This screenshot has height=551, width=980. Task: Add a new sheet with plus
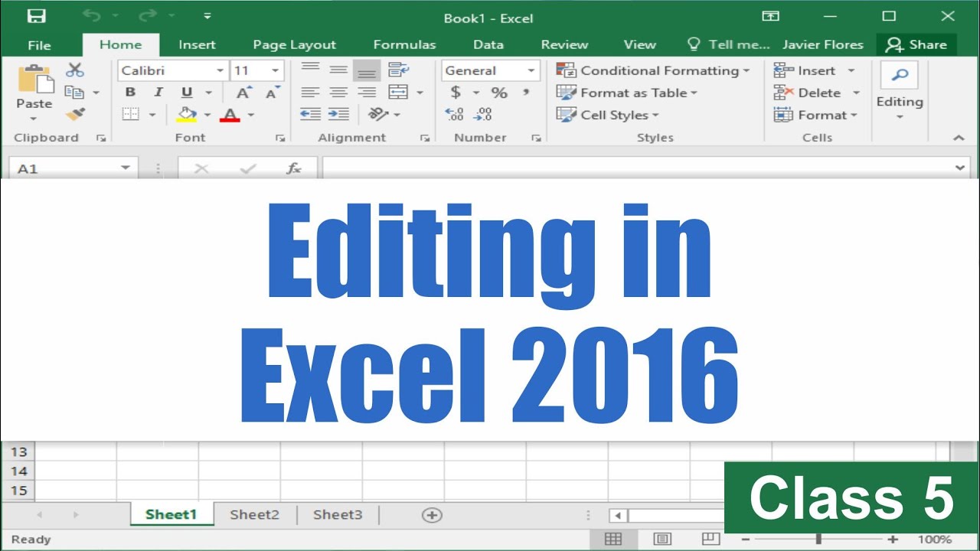[432, 515]
